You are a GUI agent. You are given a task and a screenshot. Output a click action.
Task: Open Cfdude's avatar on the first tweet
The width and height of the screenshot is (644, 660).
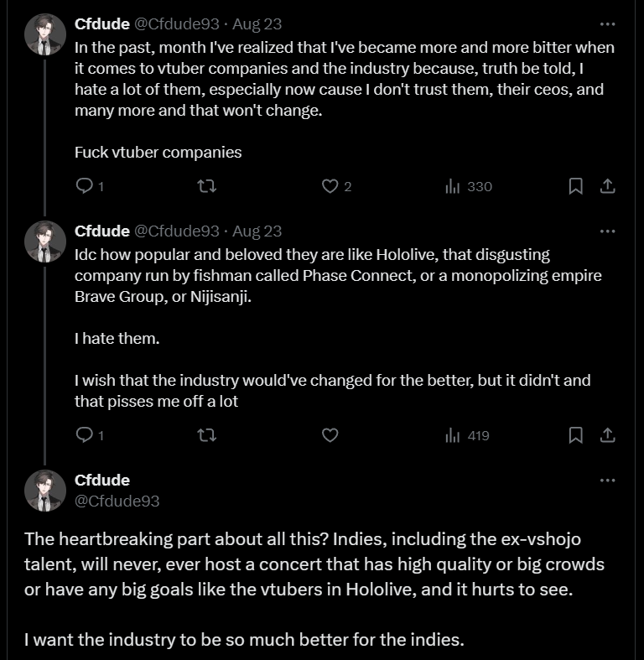pos(44,35)
